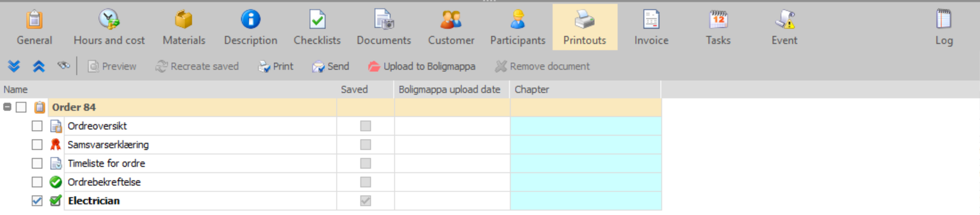This screenshot has height=215, width=980.
Task: Click the Upload to Boligmappa button
Action: point(421,67)
